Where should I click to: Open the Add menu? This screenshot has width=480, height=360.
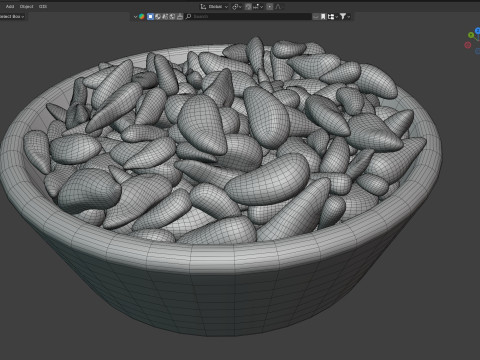click(10, 6)
